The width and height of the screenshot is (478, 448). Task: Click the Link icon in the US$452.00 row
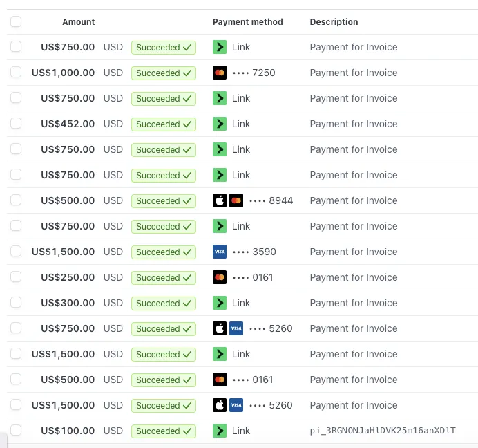tap(220, 124)
